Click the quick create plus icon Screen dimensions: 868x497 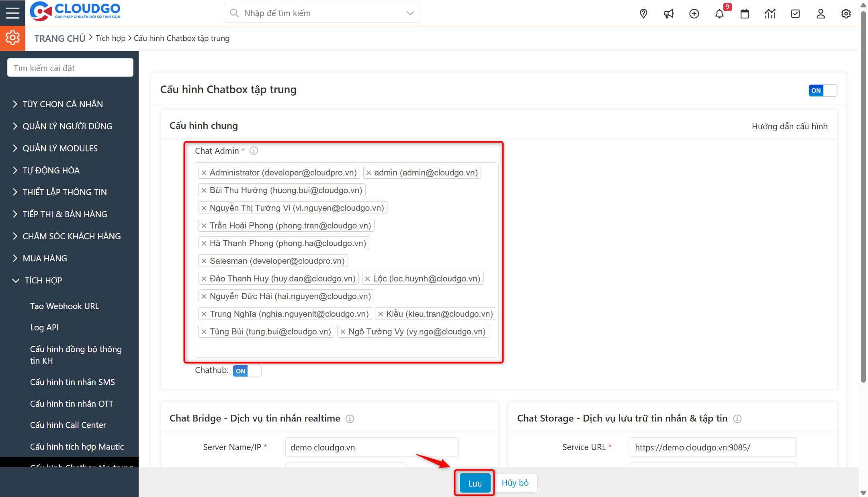click(694, 13)
